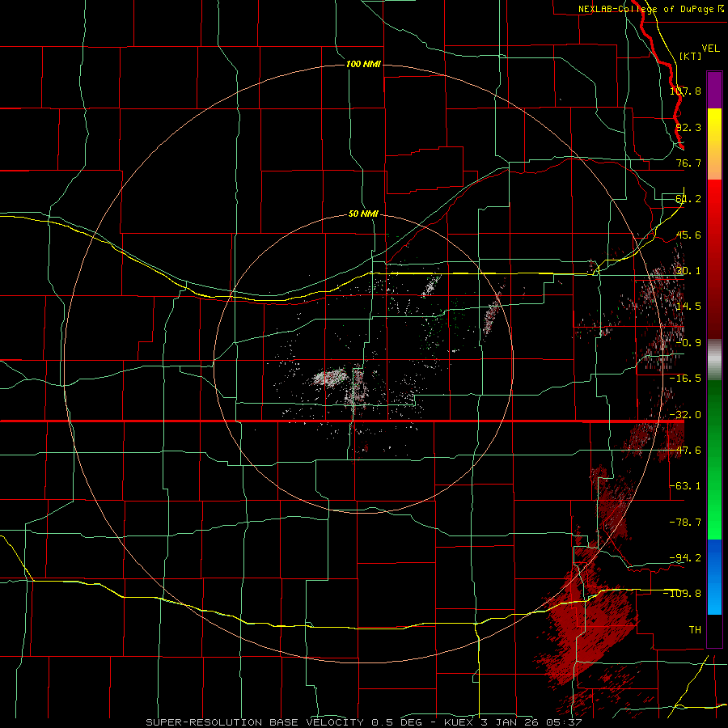
Task: Click the purple segment of velocity scale
Action: click(714, 90)
